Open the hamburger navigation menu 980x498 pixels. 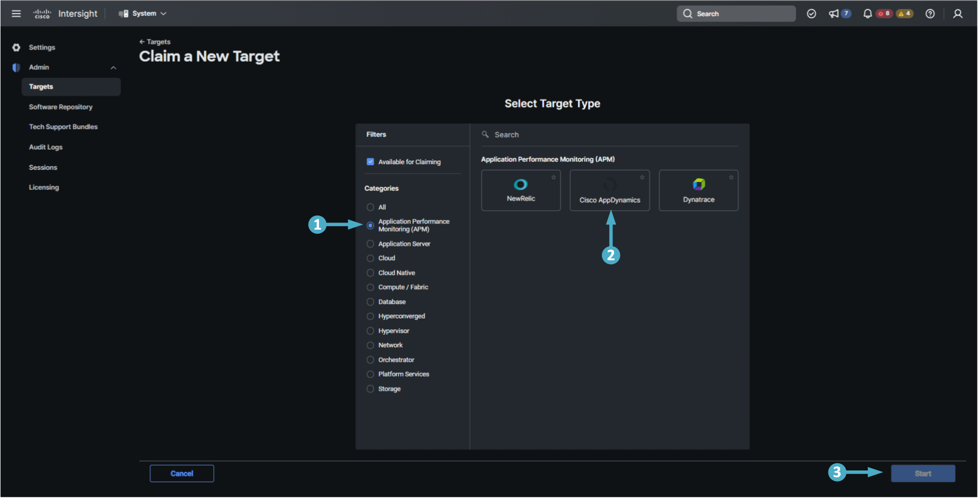[x=16, y=14]
